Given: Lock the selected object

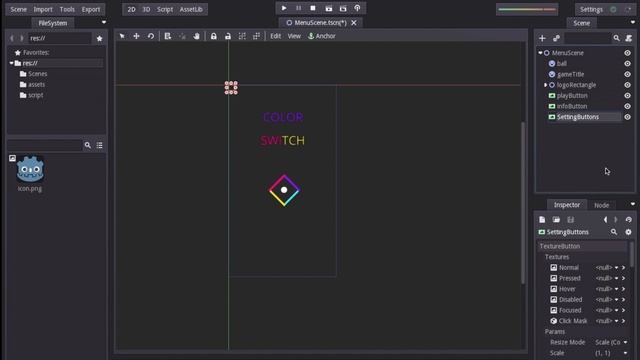Looking at the screenshot, I should 213,36.
